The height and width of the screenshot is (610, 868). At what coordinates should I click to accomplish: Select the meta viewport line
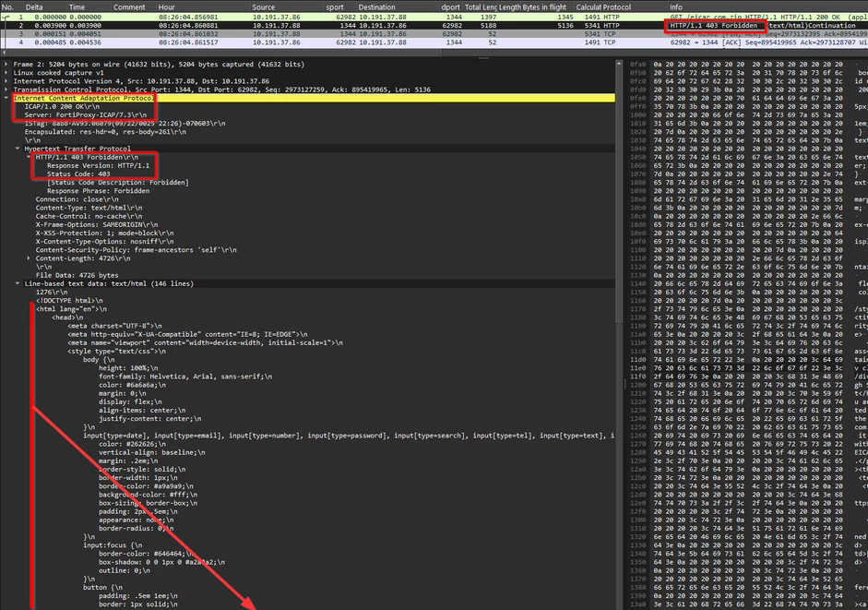206,343
